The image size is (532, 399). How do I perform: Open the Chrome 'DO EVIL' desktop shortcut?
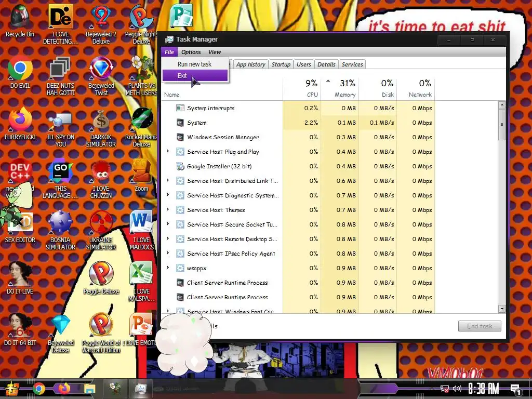point(20,72)
